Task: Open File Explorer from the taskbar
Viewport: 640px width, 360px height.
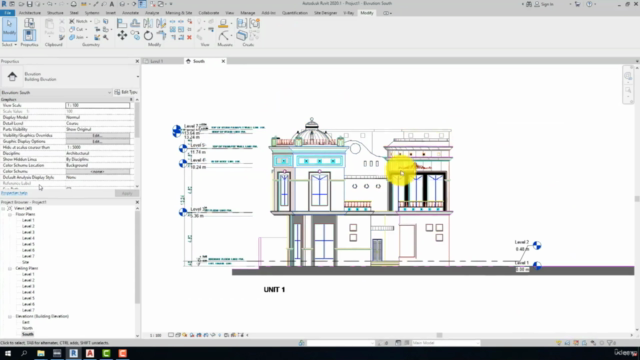Action: point(41,353)
